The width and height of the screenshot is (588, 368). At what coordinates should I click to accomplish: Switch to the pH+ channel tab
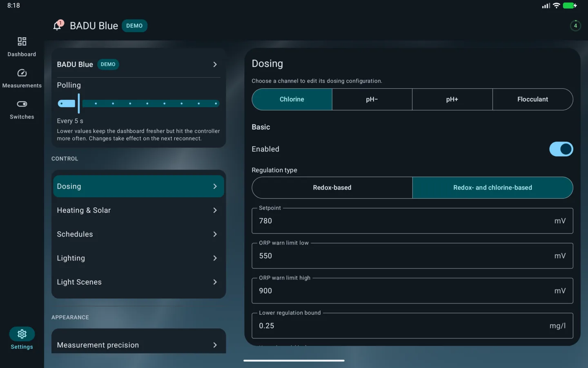(x=452, y=99)
